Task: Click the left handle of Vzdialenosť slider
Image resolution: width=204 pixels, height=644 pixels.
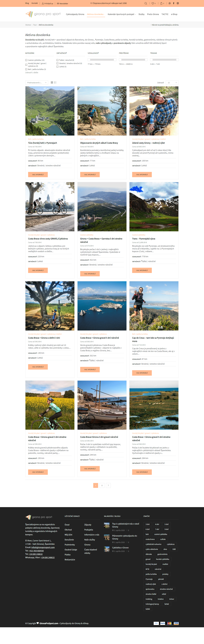Action: click(89, 60)
